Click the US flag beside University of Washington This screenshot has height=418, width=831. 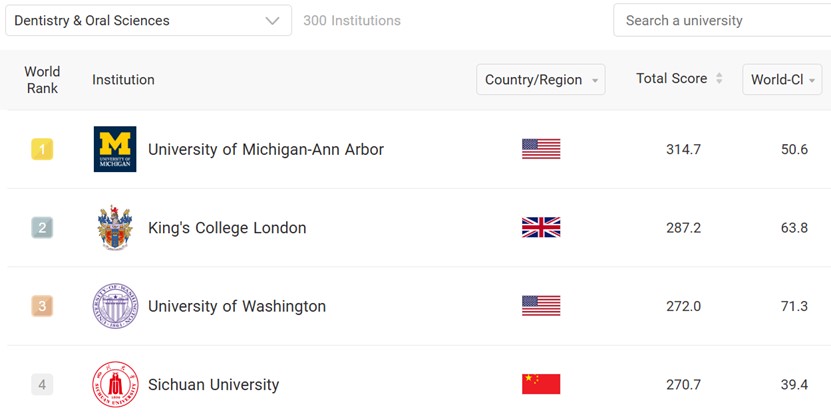point(541,306)
